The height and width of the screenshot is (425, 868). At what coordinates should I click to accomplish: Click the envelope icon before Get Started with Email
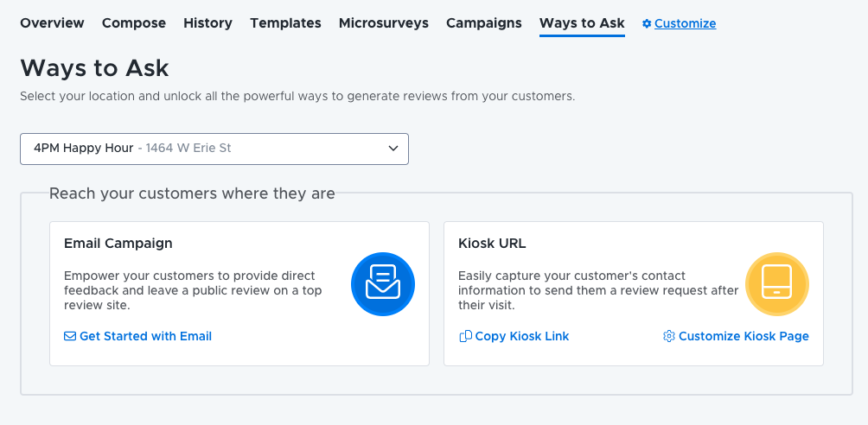pyautogui.click(x=70, y=336)
